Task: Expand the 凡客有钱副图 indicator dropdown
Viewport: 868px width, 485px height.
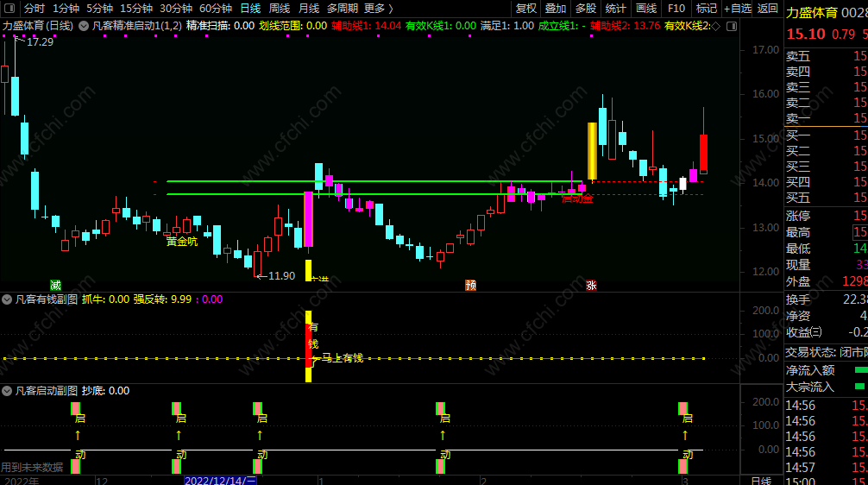Action: click(7, 299)
